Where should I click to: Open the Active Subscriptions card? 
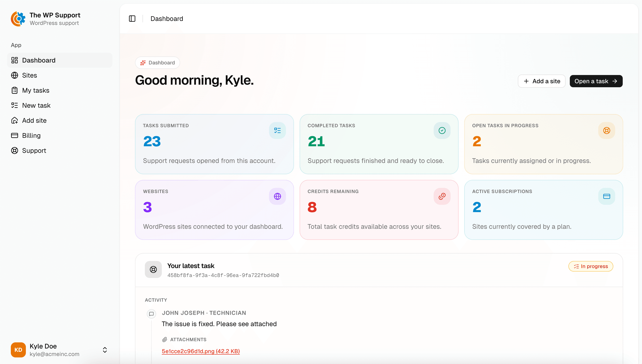pyautogui.click(x=543, y=210)
